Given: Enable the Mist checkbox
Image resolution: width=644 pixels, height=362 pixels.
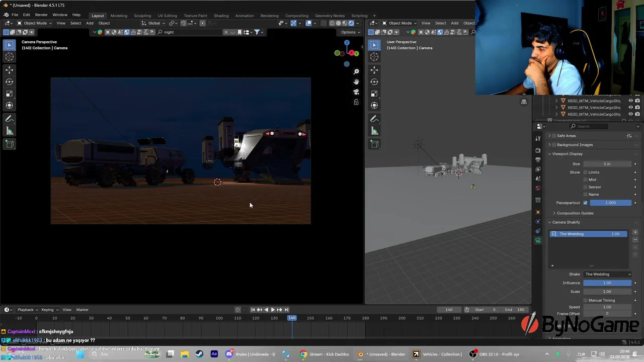Looking at the screenshot, I should point(585,179).
